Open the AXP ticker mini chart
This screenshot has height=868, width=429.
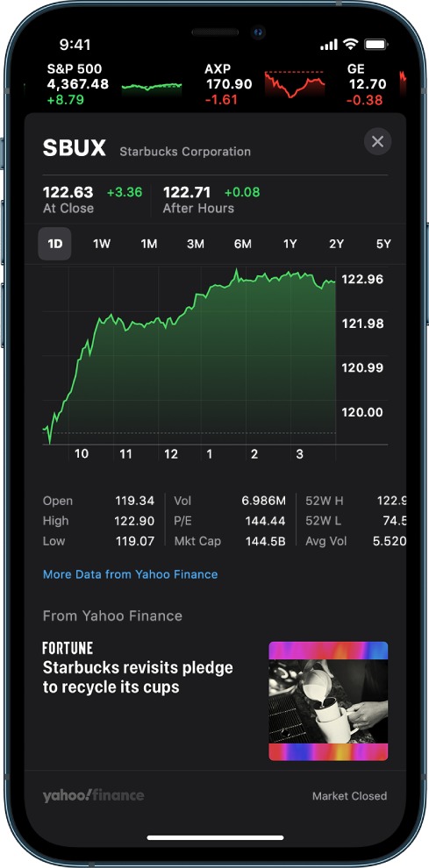click(294, 85)
